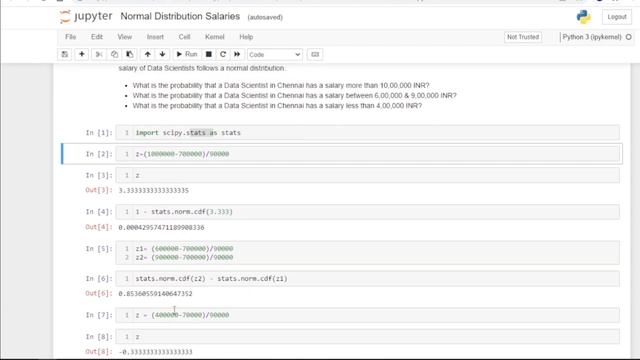This screenshot has height=360, width=640.
Task: Paste cells below icon
Action: pyautogui.click(x=129, y=54)
